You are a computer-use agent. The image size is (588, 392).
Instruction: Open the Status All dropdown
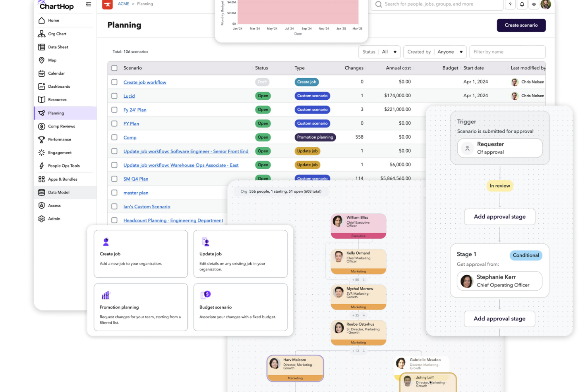click(x=379, y=52)
